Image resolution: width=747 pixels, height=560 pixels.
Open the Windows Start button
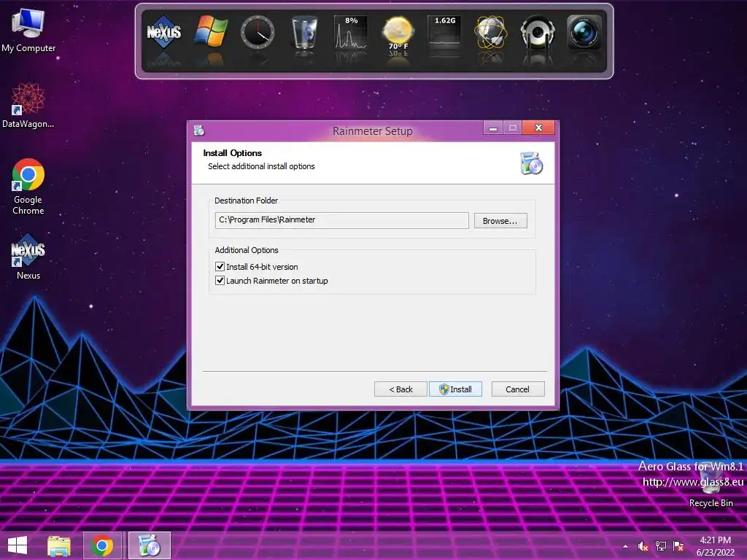[18, 545]
